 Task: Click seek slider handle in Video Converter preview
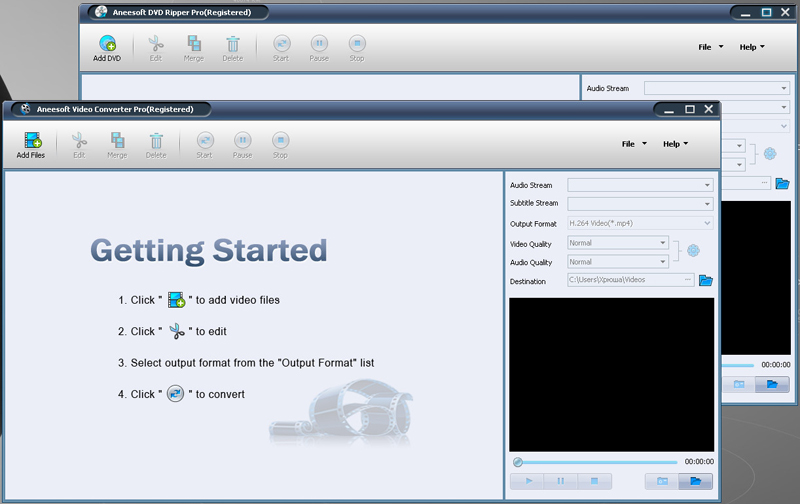[518, 462]
